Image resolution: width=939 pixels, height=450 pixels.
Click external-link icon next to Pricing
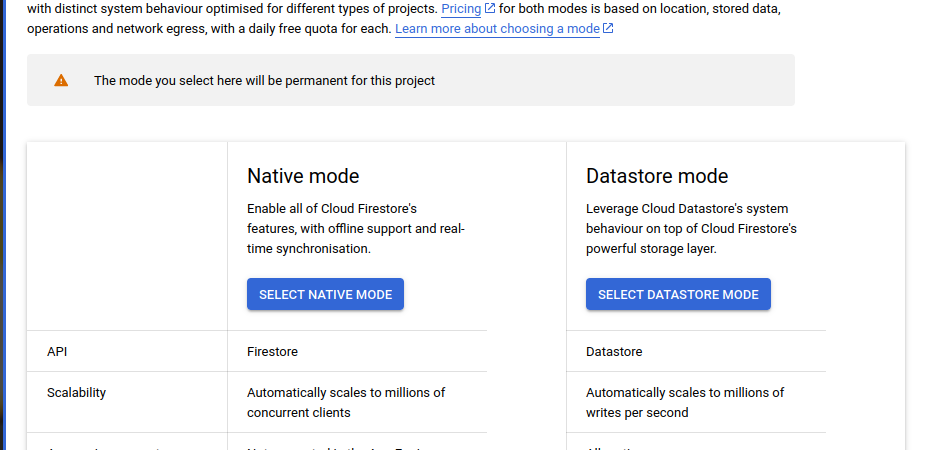(490, 8)
